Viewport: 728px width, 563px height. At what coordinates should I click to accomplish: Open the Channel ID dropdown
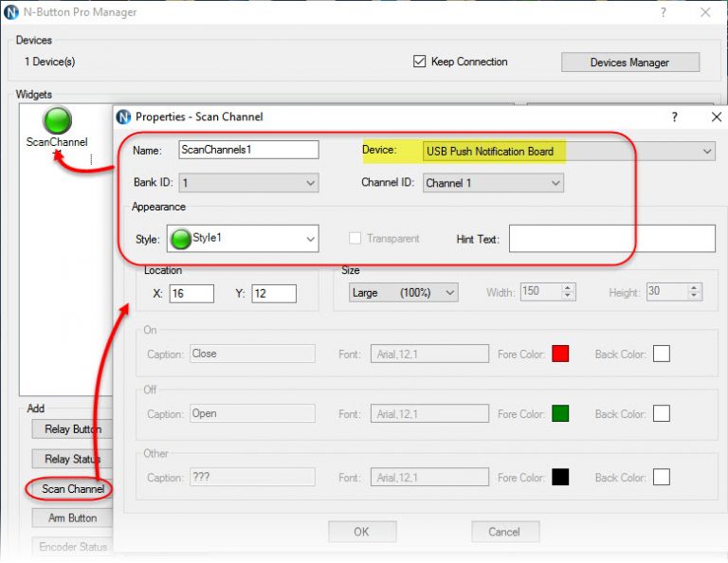tap(555, 183)
